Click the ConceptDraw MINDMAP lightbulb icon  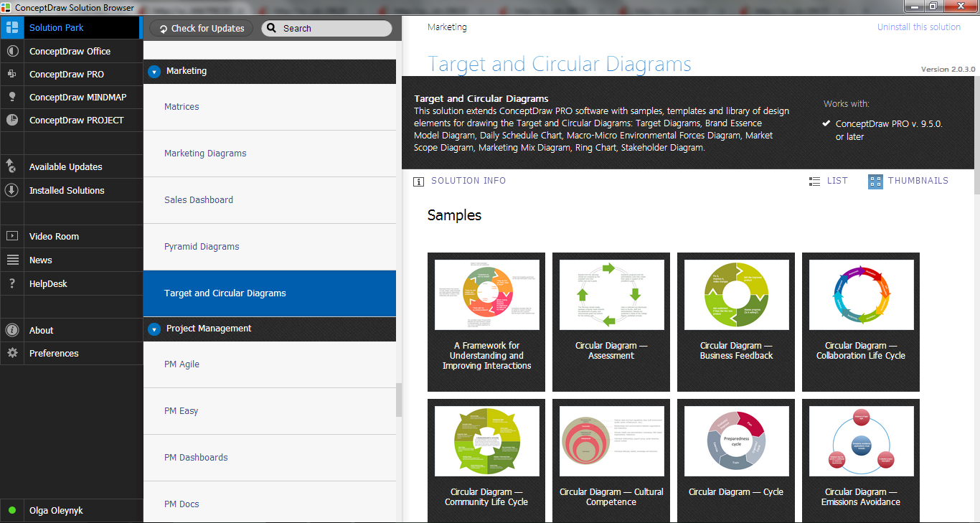pyautogui.click(x=12, y=97)
